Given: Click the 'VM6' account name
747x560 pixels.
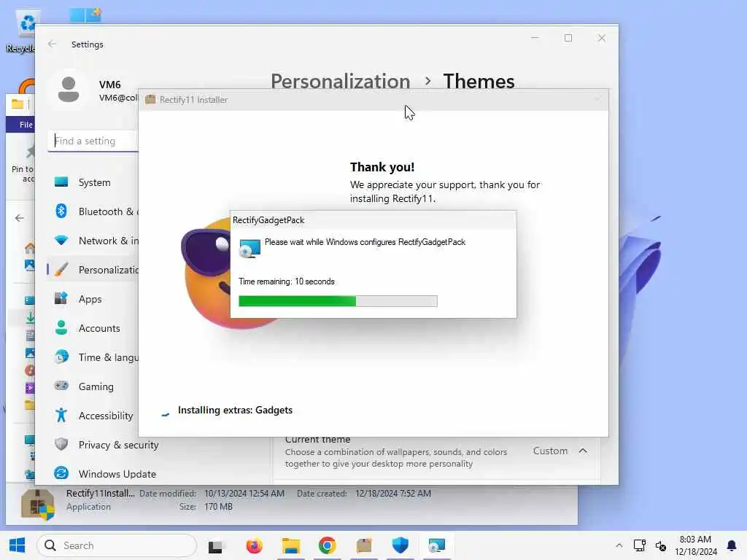Looking at the screenshot, I should click(109, 85).
